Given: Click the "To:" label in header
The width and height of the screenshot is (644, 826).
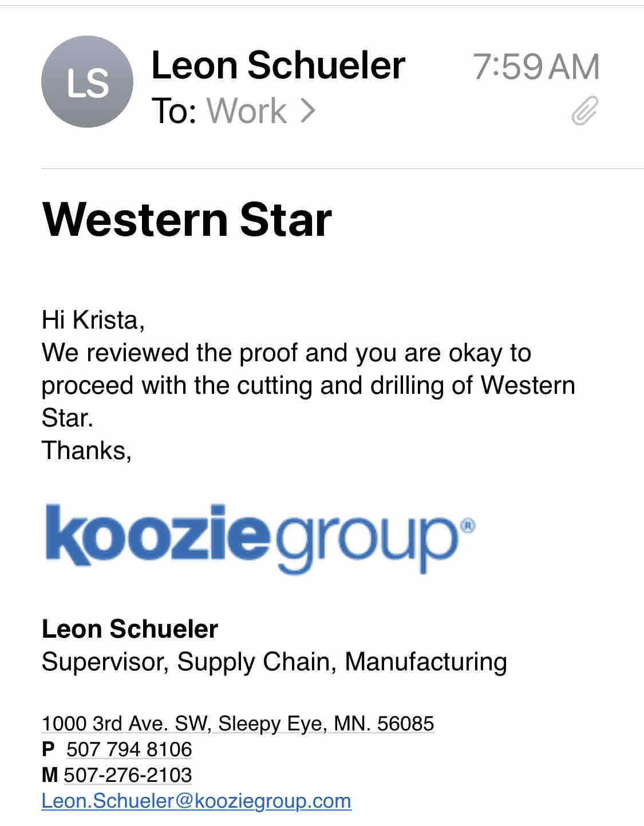Looking at the screenshot, I should point(175,110).
